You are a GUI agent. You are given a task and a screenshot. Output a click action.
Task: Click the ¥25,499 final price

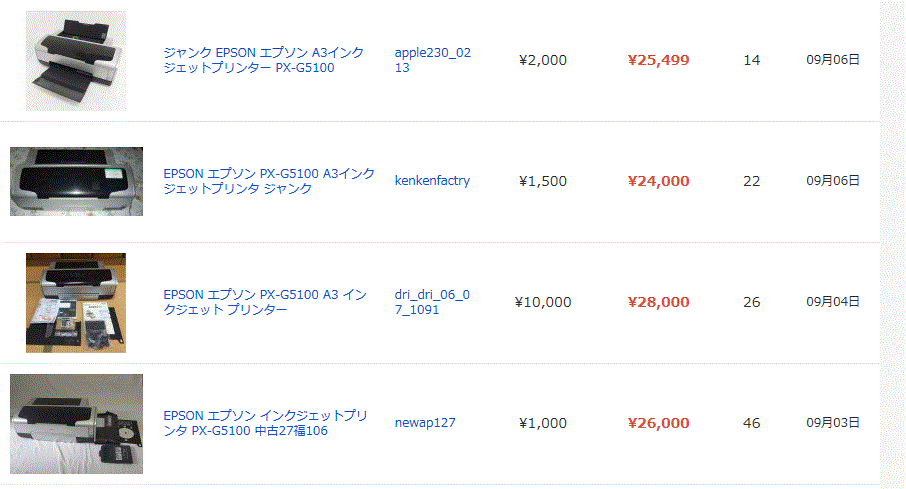pos(658,60)
